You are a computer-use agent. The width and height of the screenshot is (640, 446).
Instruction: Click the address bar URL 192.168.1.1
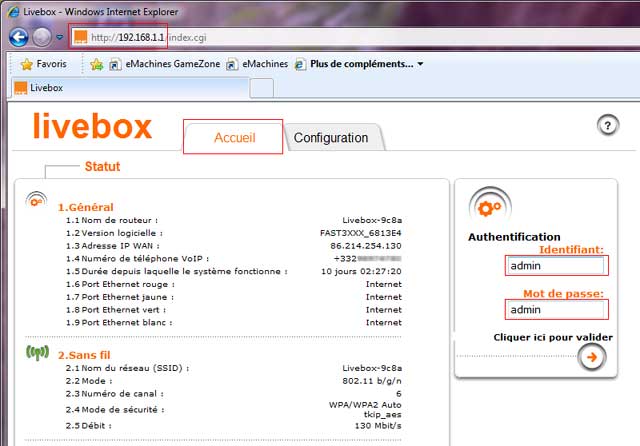pyautogui.click(x=141, y=38)
